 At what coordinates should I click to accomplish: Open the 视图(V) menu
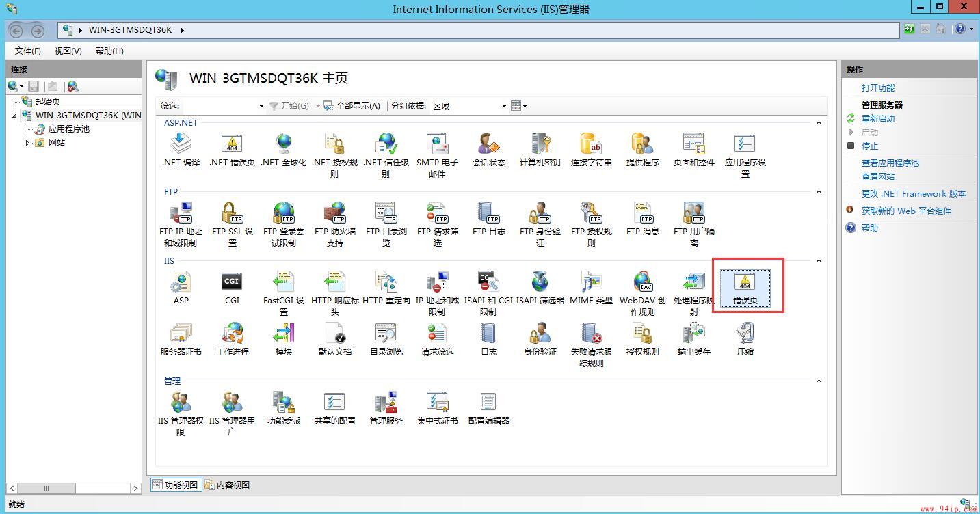[68, 51]
